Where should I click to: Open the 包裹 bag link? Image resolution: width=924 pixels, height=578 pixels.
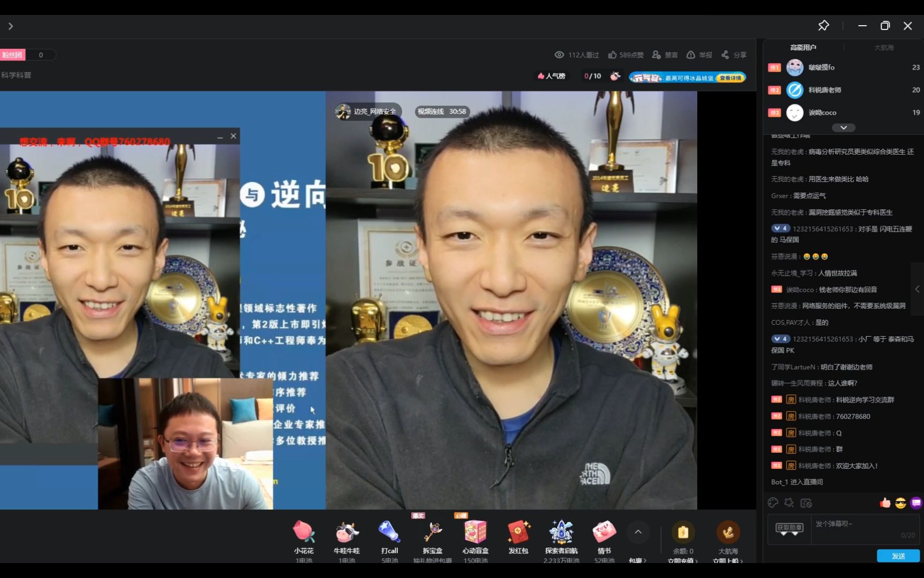[637, 560]
